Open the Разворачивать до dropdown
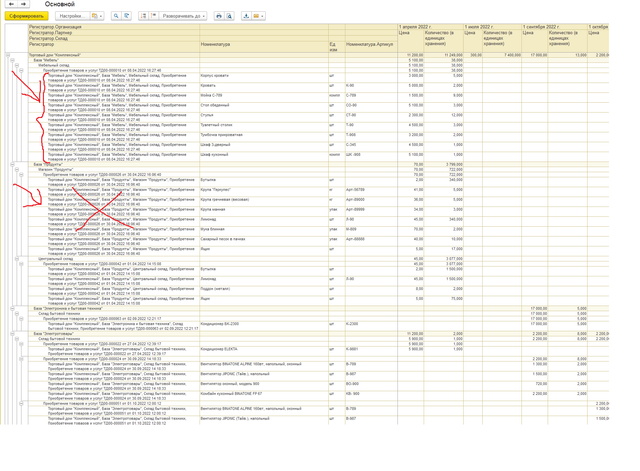 [183, 16]
